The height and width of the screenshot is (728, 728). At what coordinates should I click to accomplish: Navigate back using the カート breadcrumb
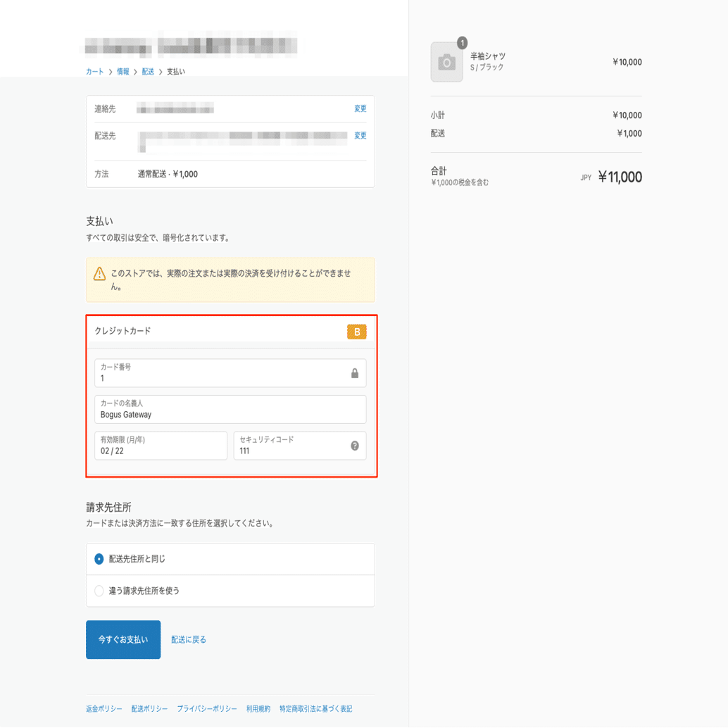(x=94, y=71)
